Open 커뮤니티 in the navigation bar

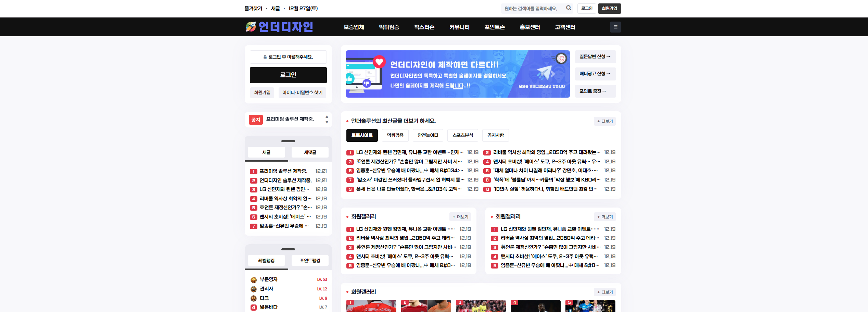459,27
